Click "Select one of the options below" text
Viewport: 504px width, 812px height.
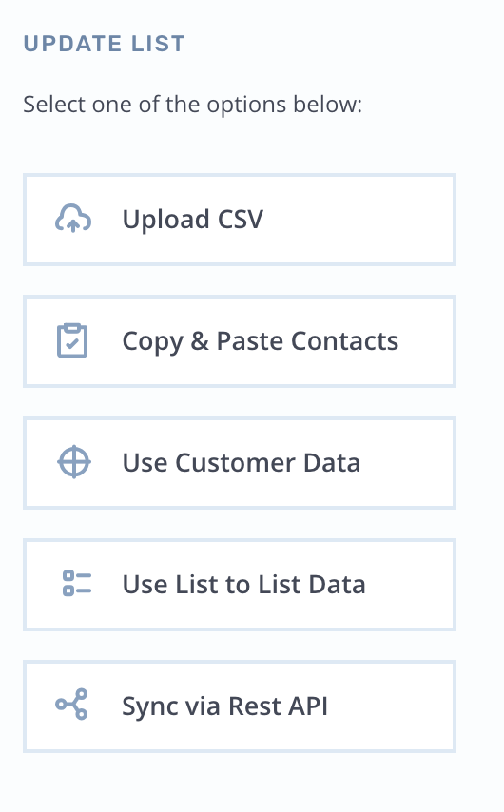(193, 105)
